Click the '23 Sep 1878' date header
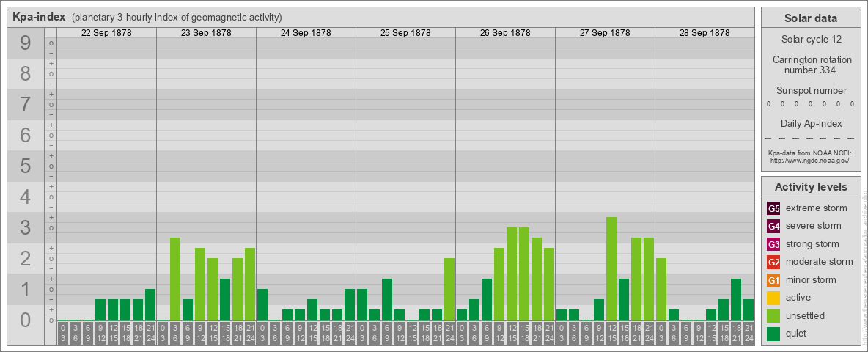This screenshot has width=868, height=352. coord(206,33)
